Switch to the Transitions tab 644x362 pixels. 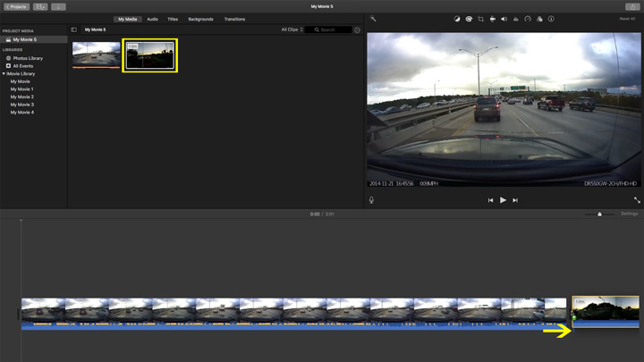click(234, 19)
